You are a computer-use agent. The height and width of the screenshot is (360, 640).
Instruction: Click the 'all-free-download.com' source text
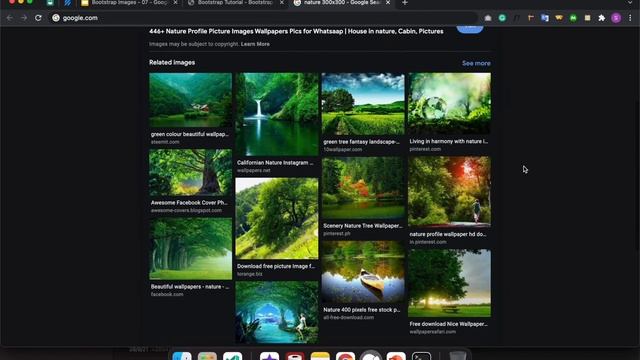point(349,318)
